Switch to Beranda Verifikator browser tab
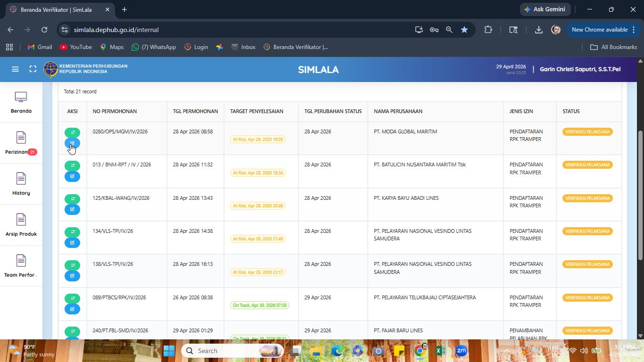This screenshot has width=644, height=362. tap(56, 9)
